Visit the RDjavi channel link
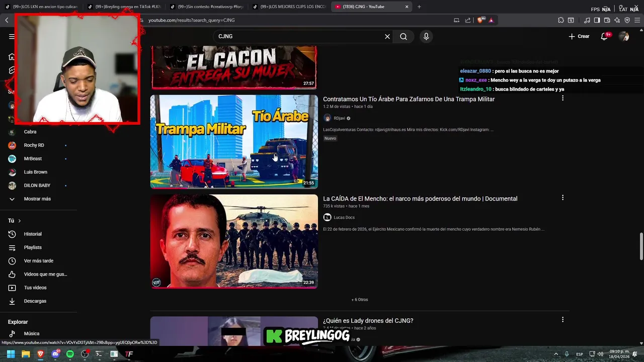The width and height of the screenshot is (644, 362). 340,118
